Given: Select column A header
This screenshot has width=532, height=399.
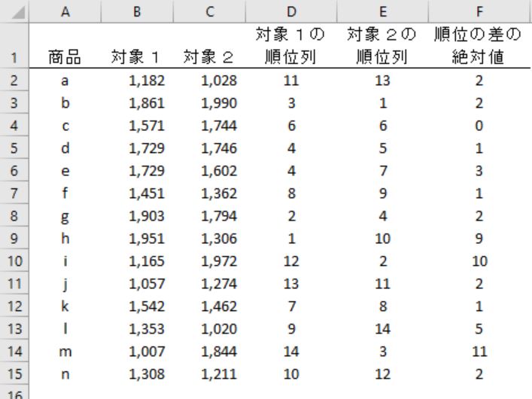Looking at the screenshot, I should click(x=65, y=11).
